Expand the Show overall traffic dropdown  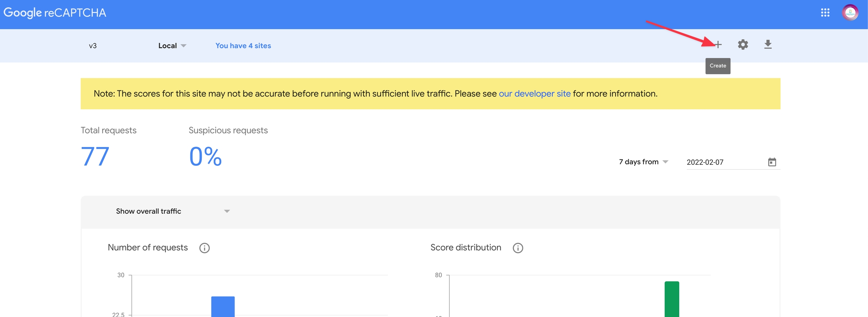pos(173,211)
